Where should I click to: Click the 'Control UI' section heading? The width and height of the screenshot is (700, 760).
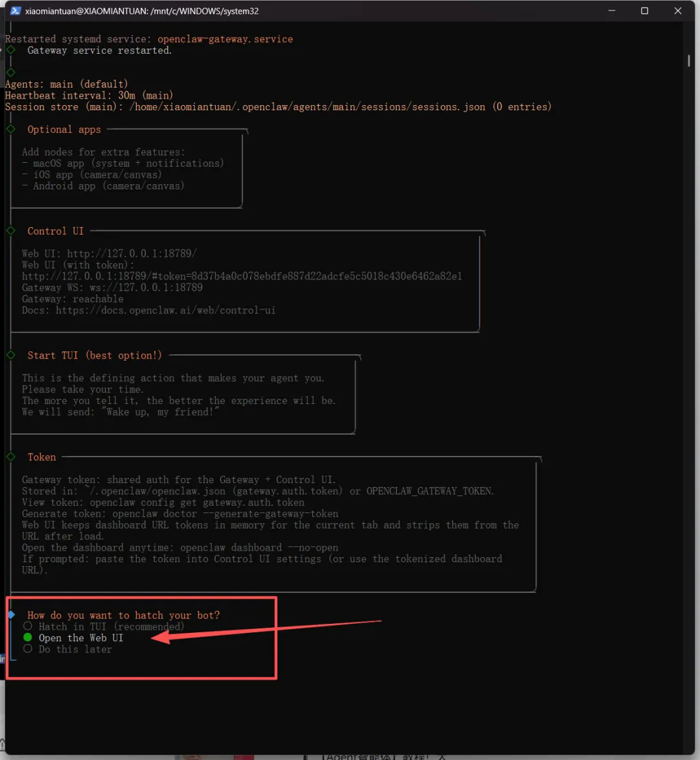(55, 232)
